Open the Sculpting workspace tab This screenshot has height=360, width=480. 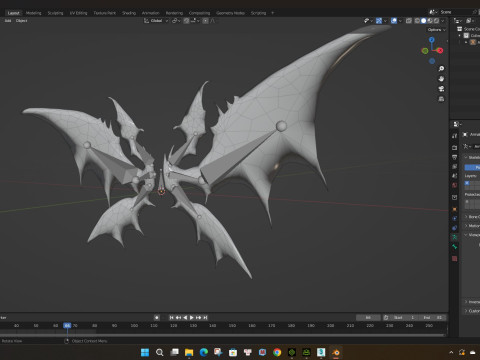pyautogui.click(x=55, y=13)
